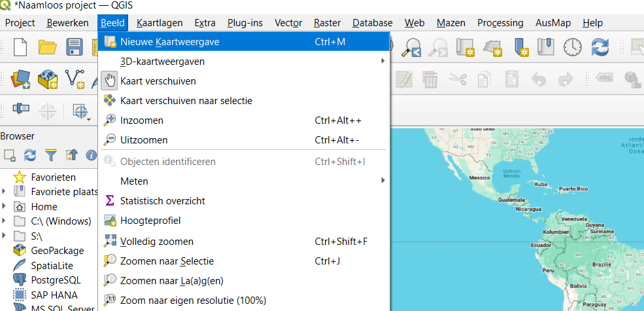Select GeoPackage in the Browser tree
Image resolution: width=644 pixels, height=311 pixels.
pos(57,250)
